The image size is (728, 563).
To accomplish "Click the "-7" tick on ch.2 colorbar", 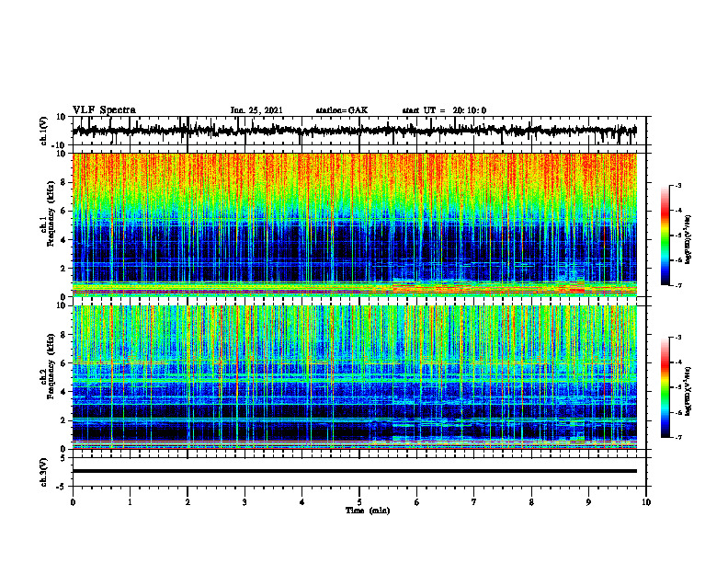I will tap(678, 438).
